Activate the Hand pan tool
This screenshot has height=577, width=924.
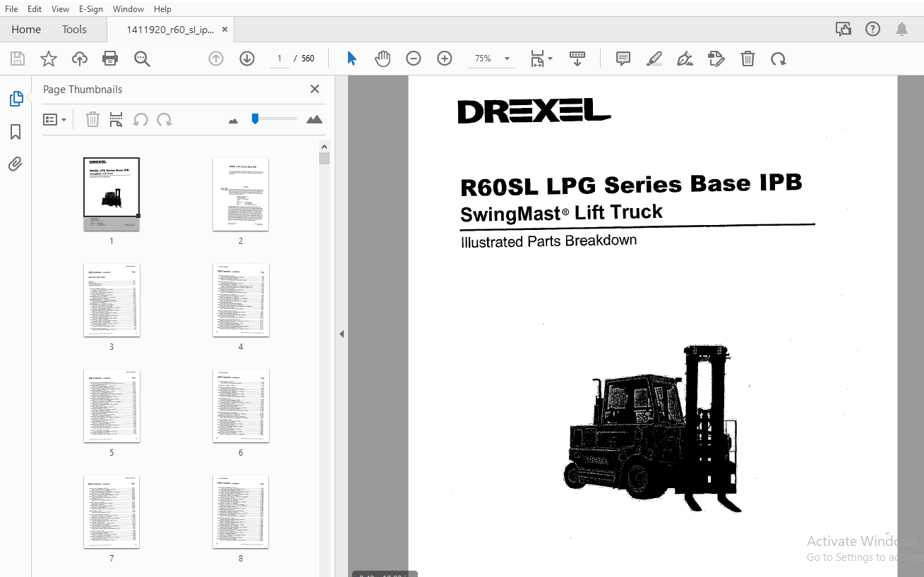point(383,59)
